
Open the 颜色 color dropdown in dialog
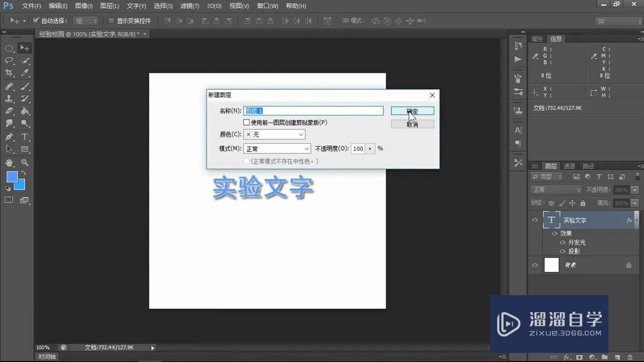274,135
